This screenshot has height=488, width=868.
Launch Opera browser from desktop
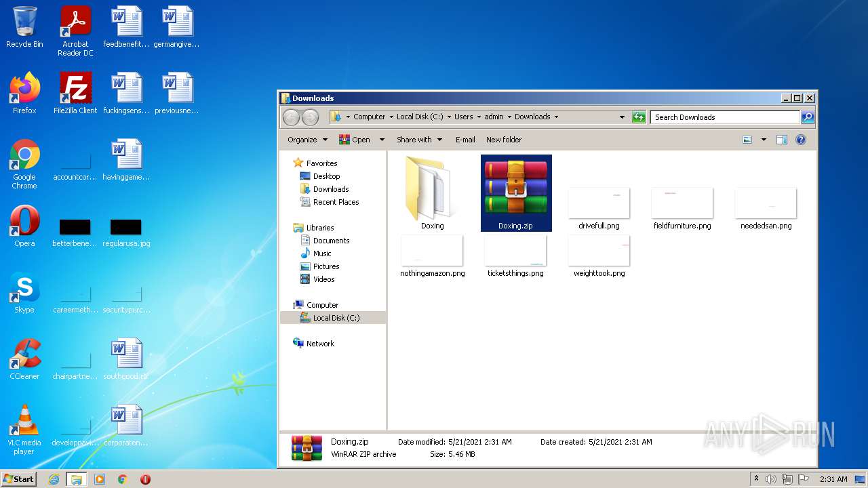(x=24, y=226)
